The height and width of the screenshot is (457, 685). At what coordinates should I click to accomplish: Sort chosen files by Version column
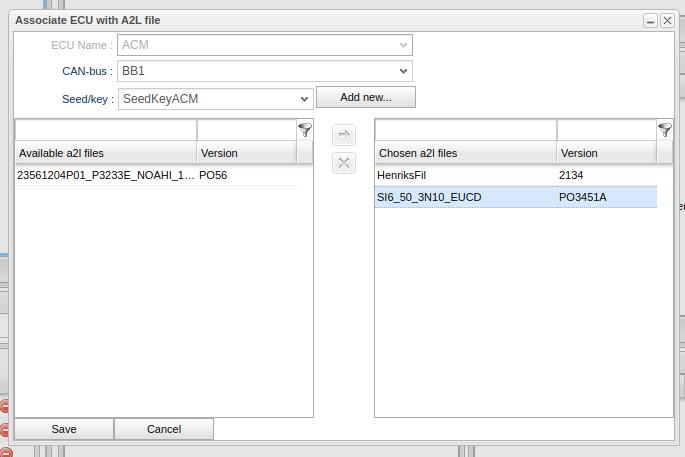606,153
